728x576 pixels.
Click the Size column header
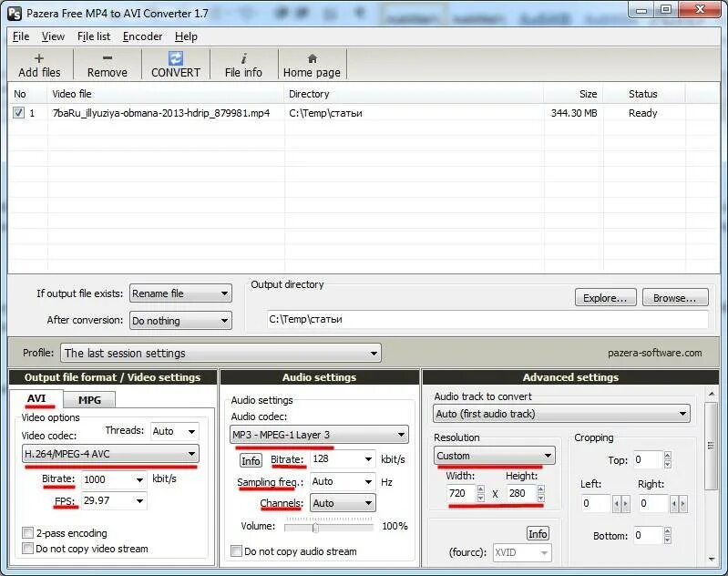(573, 94)
